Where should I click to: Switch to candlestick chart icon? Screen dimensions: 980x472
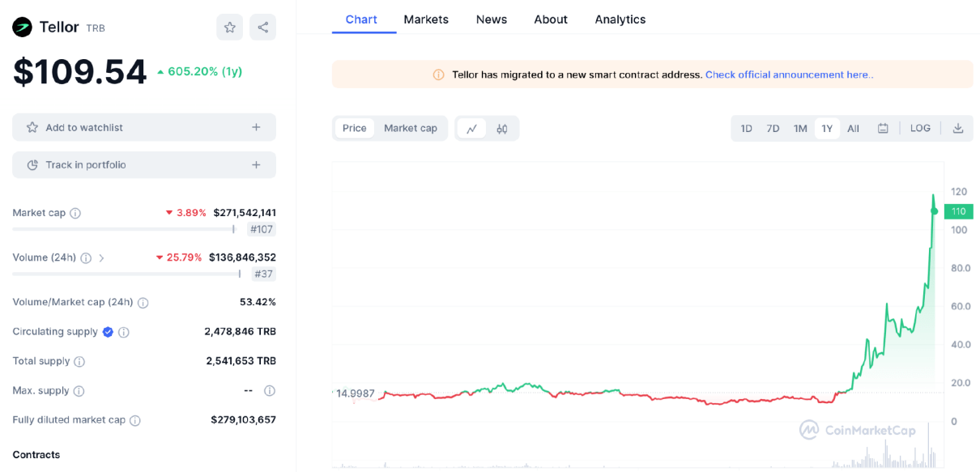(502, 129)
